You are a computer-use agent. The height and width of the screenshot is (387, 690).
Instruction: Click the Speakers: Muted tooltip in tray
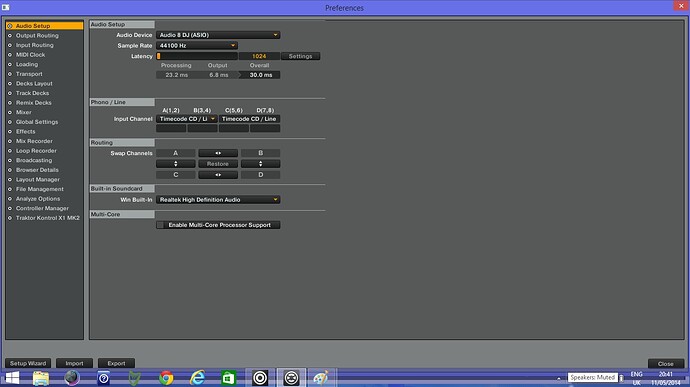point(592,377)
